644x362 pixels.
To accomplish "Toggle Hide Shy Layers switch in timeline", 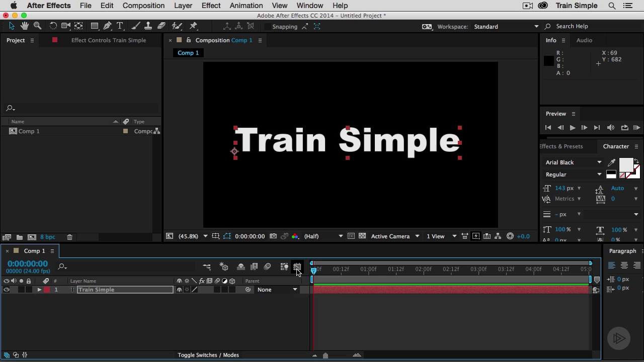I will (241, 266).
